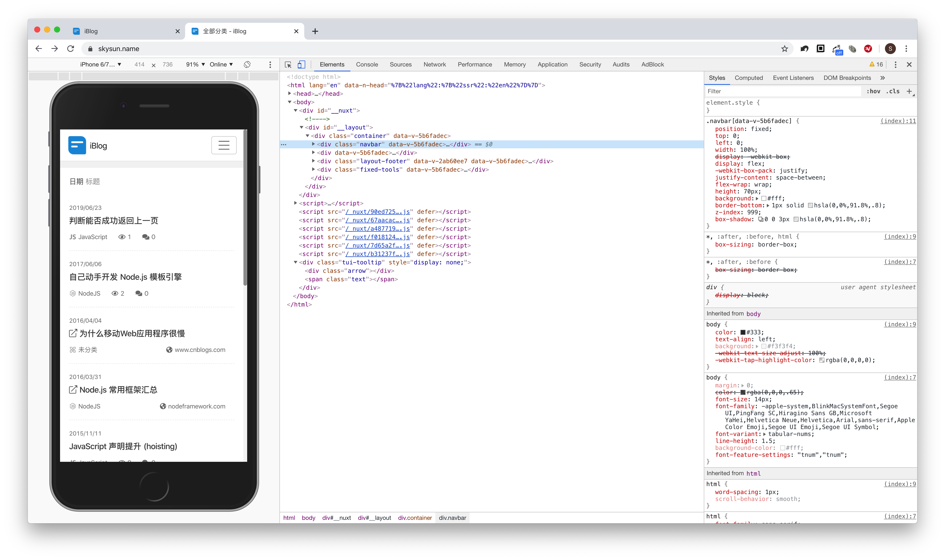The width and height of the screenshot is (945, 560).
Task: Open the iPhone 6/7 device dropdown
Action: coord(101,64)
